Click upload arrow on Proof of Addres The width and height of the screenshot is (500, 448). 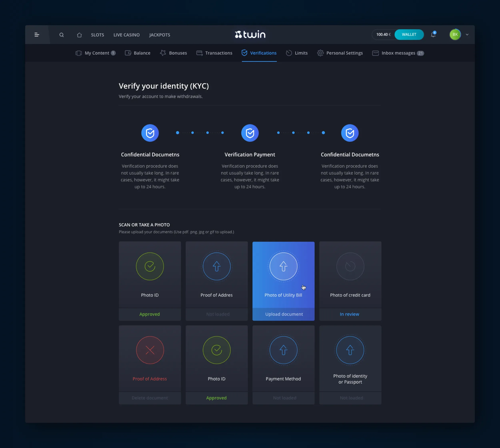(216, 266)
